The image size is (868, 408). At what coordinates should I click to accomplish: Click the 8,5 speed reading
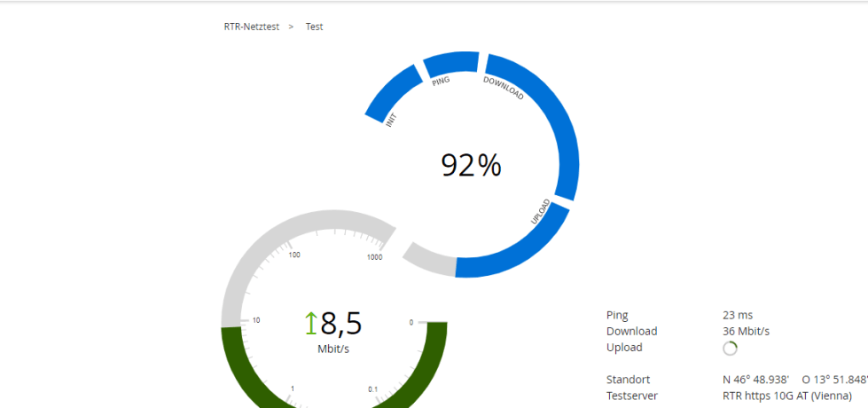pyautogui.click(x=341, y=324)
